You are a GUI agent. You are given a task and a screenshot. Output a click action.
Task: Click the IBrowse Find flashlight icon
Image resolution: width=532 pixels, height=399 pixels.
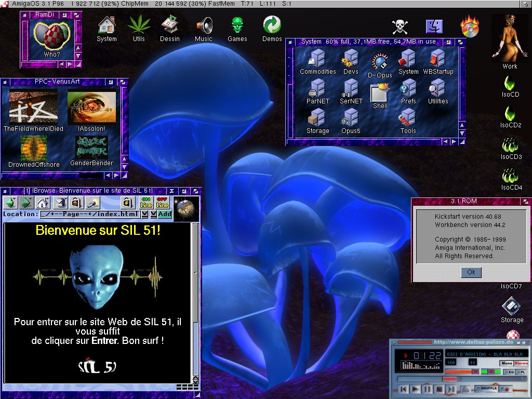pos(92,203)
